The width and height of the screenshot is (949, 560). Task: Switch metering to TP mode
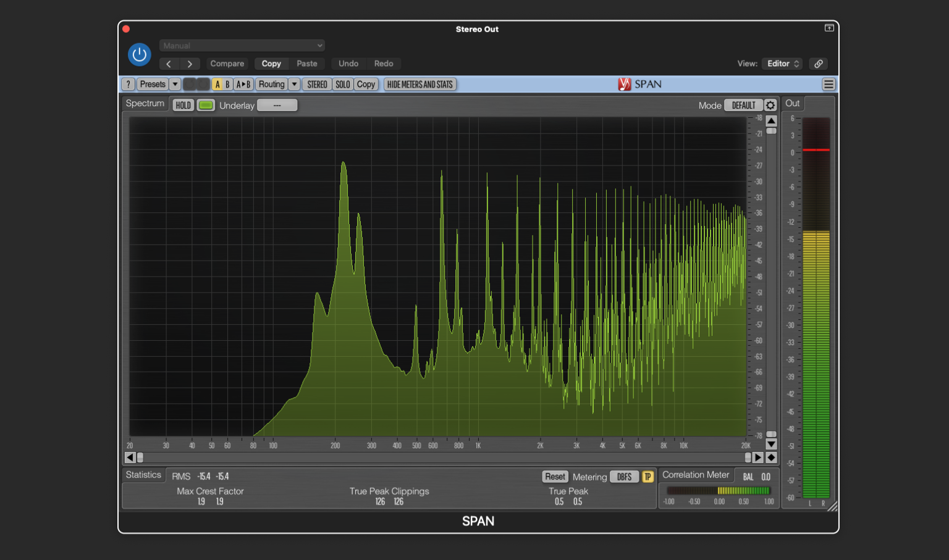click(x=647, y=476)
